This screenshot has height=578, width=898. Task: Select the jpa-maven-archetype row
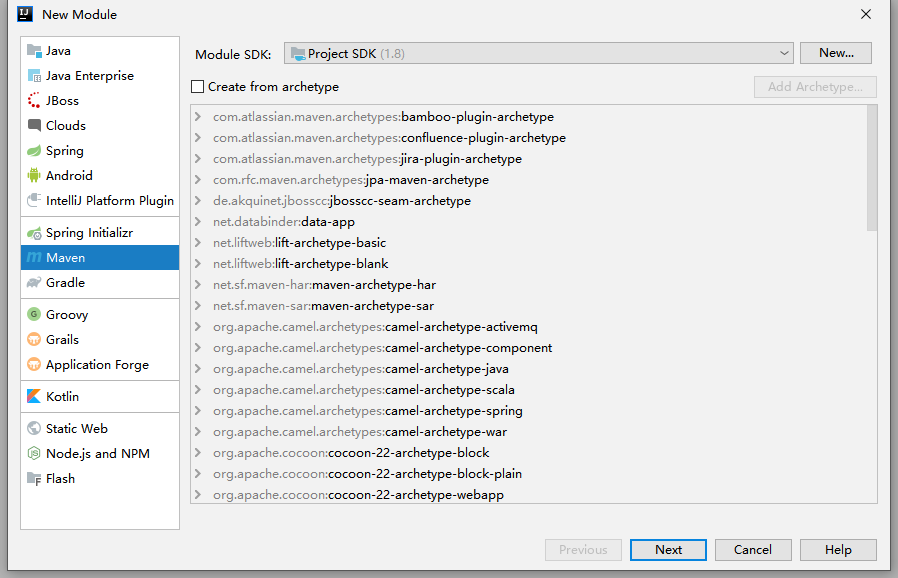tap(529, 180)
